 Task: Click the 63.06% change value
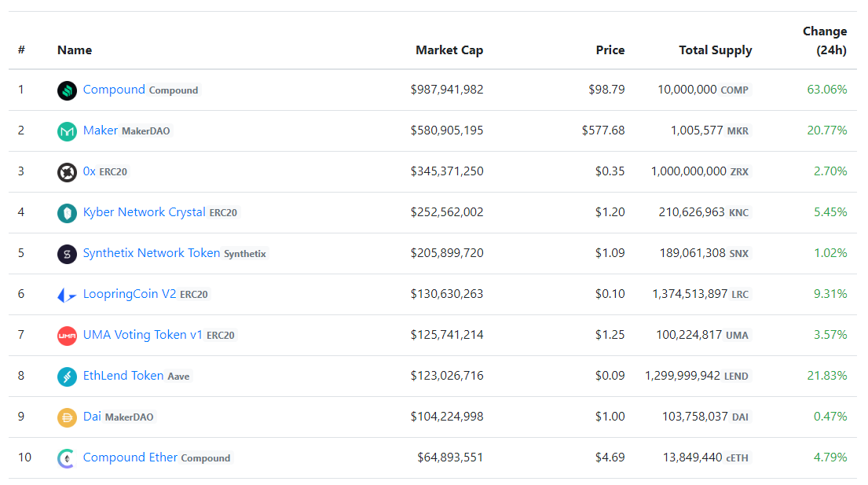click(x=827, y=89)
